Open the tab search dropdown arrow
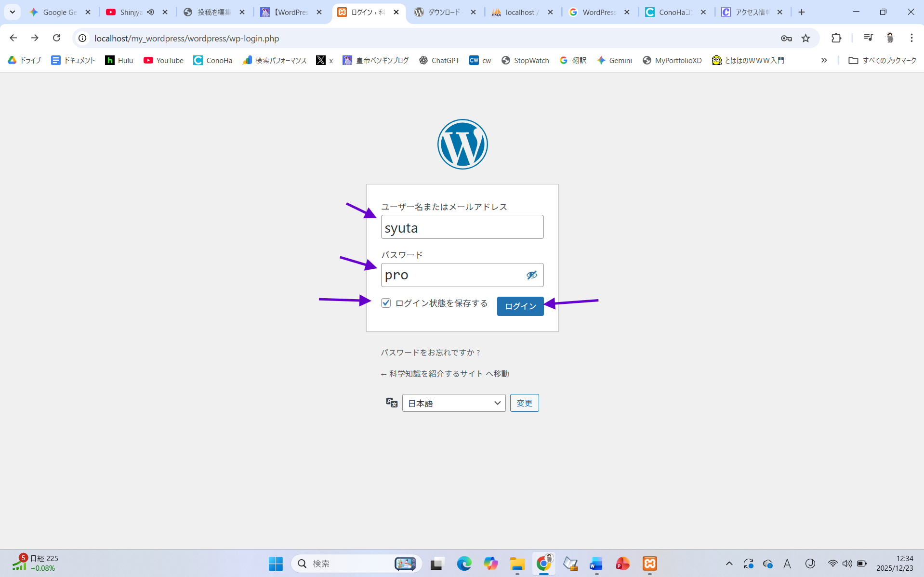The image size is (924, 577). [13, 12]
